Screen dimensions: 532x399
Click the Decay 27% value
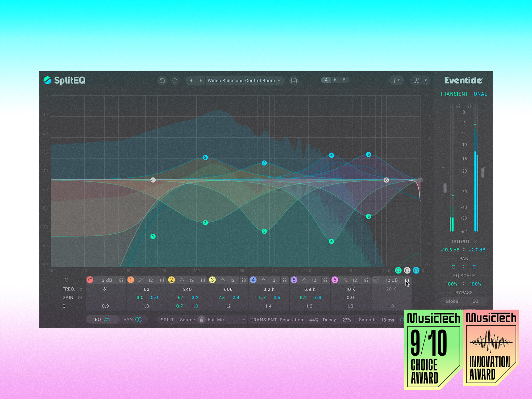pos(347,320)
